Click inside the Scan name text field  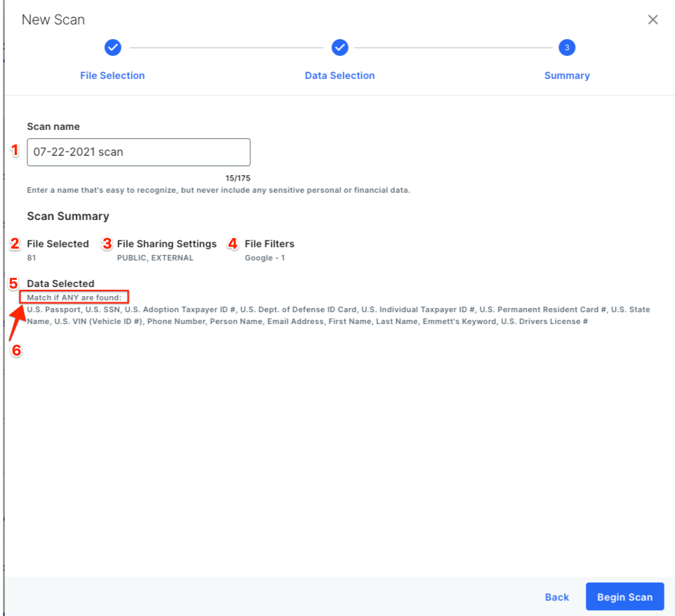[138, 152]
